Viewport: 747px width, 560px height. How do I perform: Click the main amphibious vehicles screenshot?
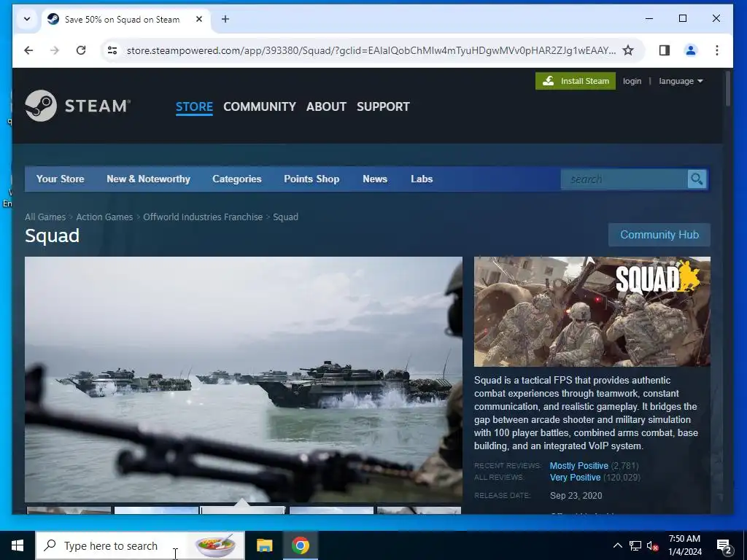(244, 379)
